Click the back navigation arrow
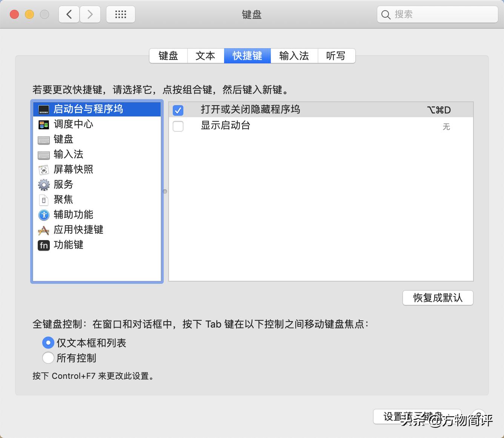Viewport: 504px width, 438px height. pos(69,14)
